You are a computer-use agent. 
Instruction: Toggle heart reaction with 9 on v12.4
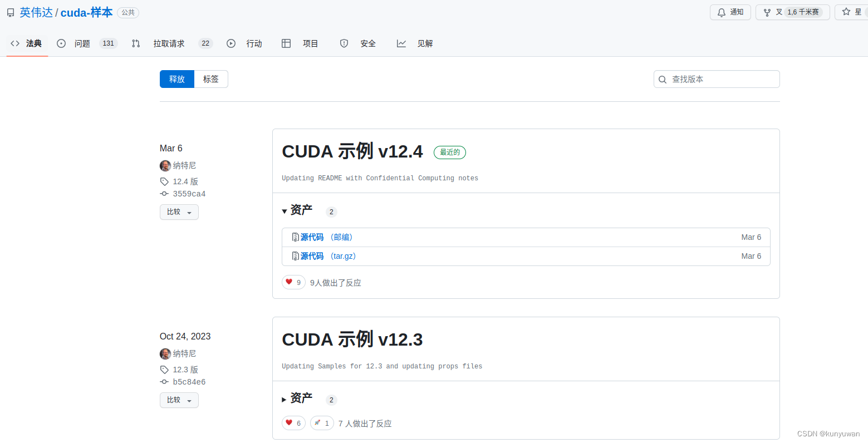pos(293,283)
